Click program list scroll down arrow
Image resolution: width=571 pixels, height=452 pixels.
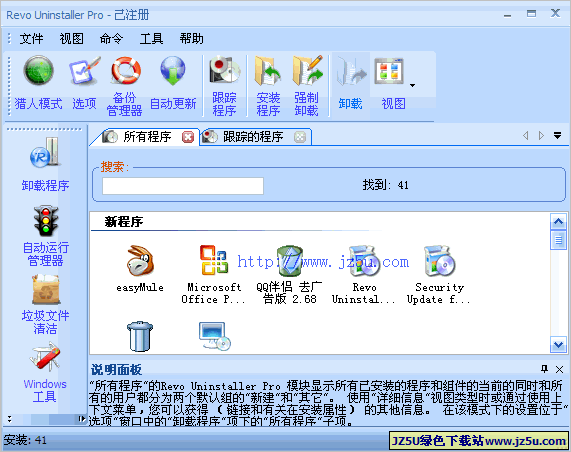click(x=559, y=345)
